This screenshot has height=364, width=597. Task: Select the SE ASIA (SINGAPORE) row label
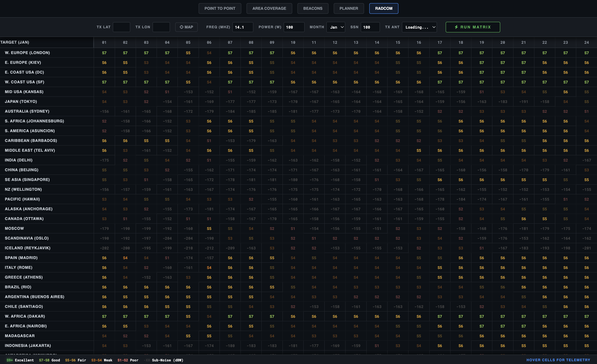click(x=27, y=179)
